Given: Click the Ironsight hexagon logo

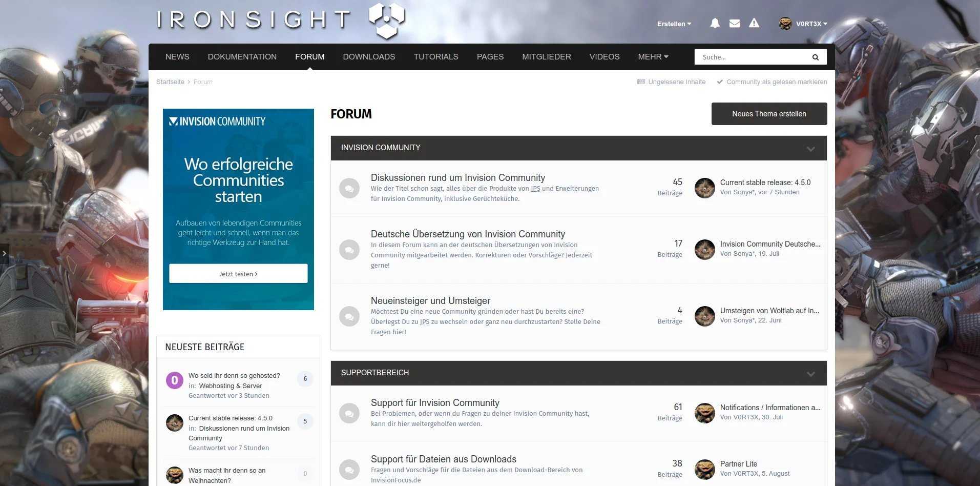Looking at the screenshot, I should 387,21.
